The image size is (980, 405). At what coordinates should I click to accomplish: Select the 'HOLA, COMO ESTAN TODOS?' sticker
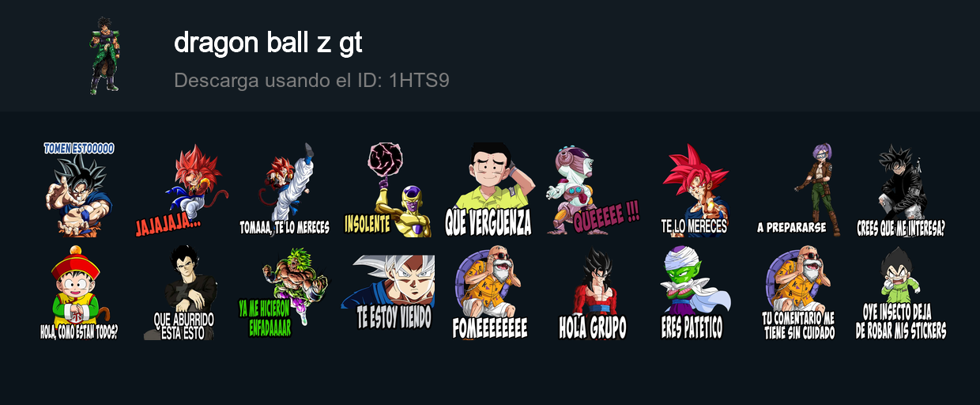[79, 293]
